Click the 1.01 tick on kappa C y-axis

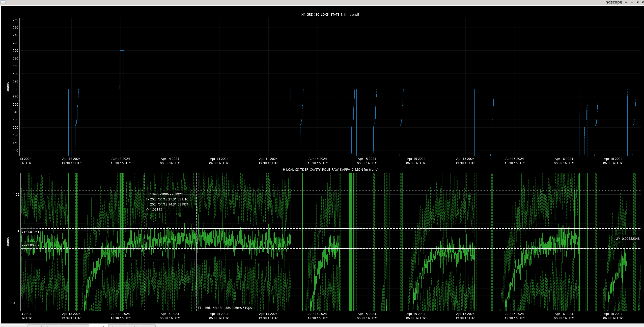tap(16, 231)
